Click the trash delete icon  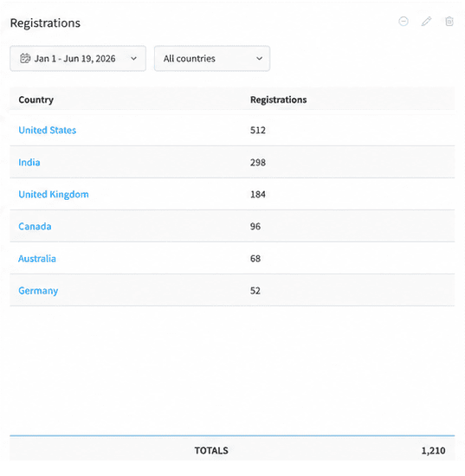[x=449, y=22]
